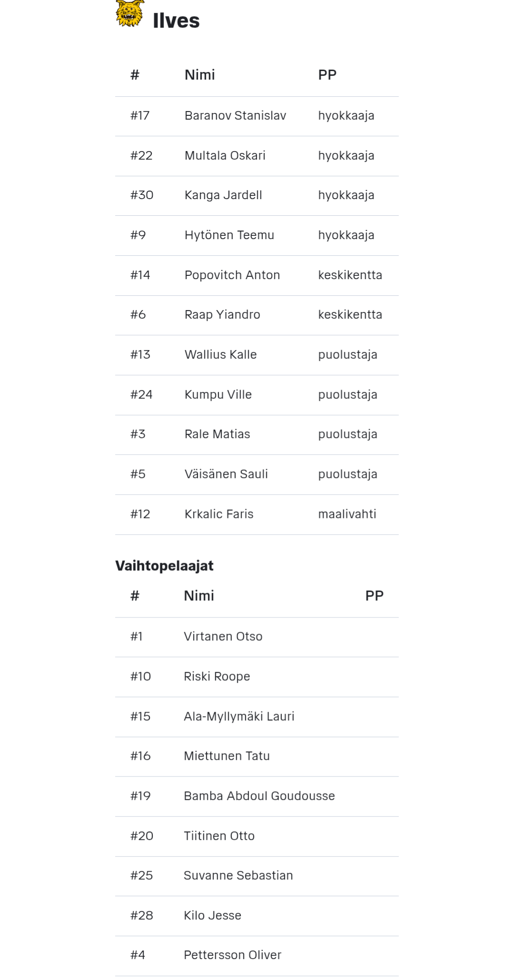
Task: Open Popovitch Anton's player entry
Action: 257,275
